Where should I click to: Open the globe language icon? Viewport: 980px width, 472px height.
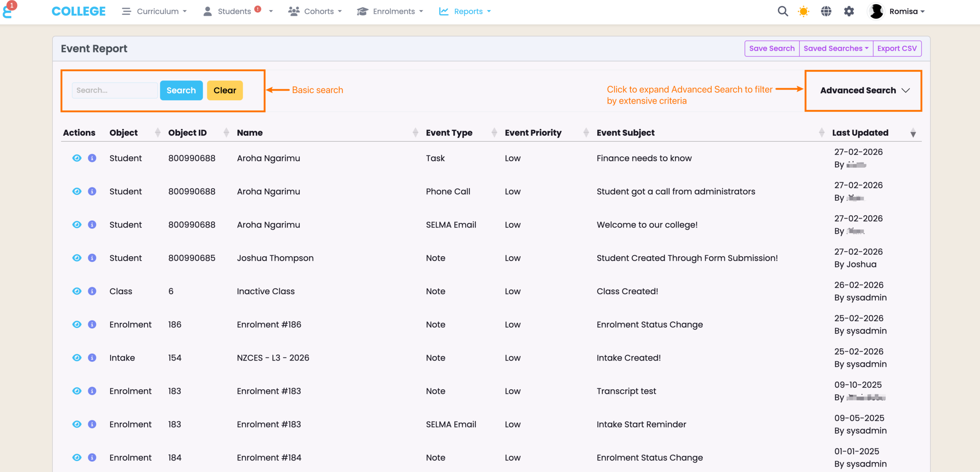coord(826,11)
